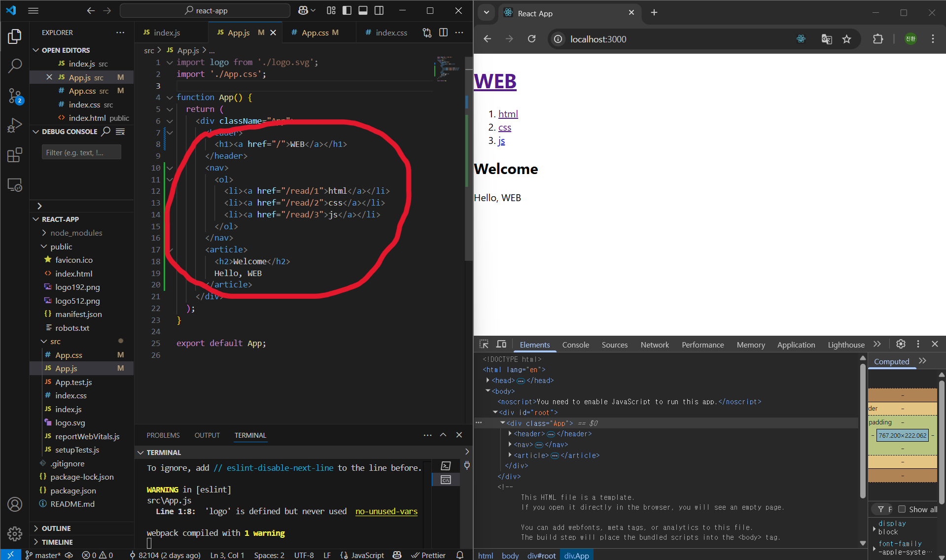Switch to Console tab in DevTools

(575, 345)
